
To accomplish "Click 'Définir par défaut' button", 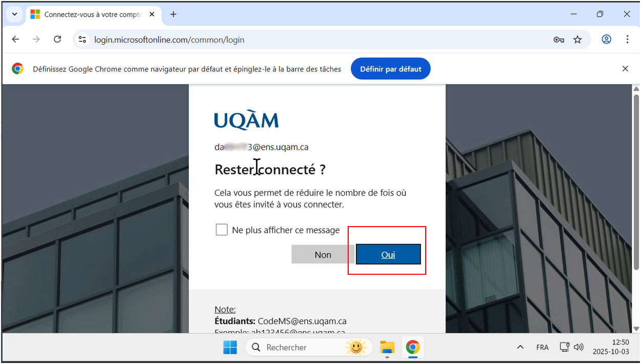I will pyautogui.click(x=391, y=69).
